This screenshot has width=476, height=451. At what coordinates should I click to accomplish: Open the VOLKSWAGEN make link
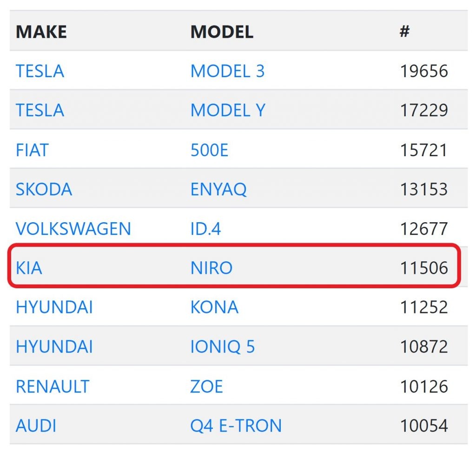pyautogui.click(x=73, y=229)
